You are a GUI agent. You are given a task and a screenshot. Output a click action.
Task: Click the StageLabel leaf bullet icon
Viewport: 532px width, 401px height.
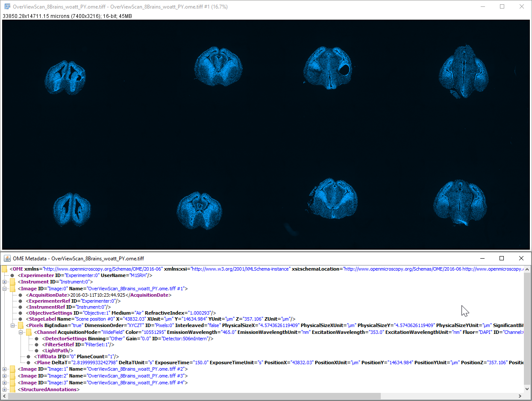coord(21,319)
